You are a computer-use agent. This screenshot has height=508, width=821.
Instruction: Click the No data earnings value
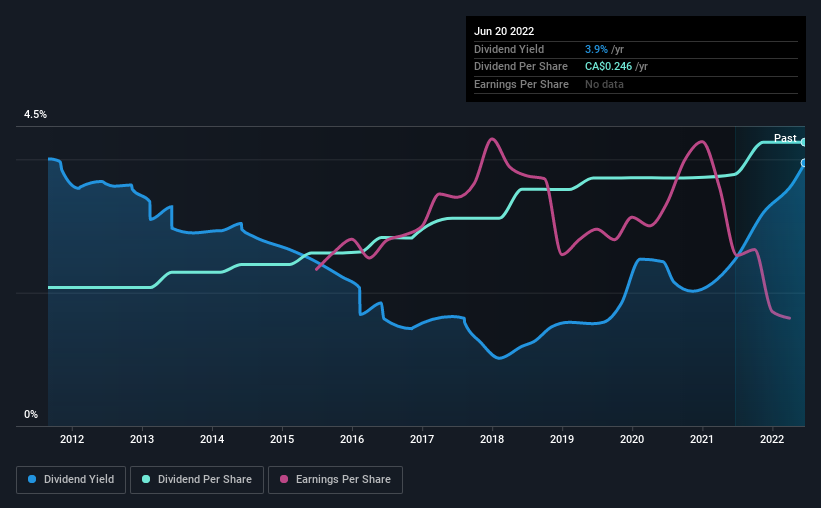[604, 84]
